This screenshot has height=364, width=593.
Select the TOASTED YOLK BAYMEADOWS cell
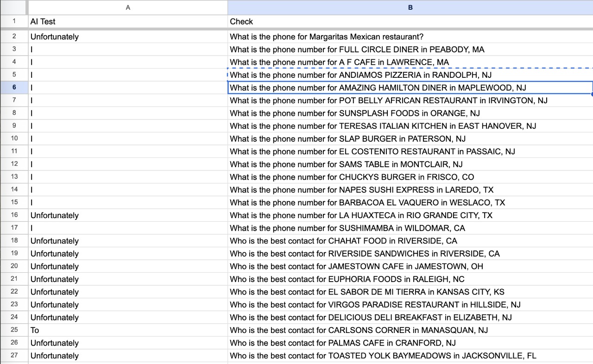[410, 356]
